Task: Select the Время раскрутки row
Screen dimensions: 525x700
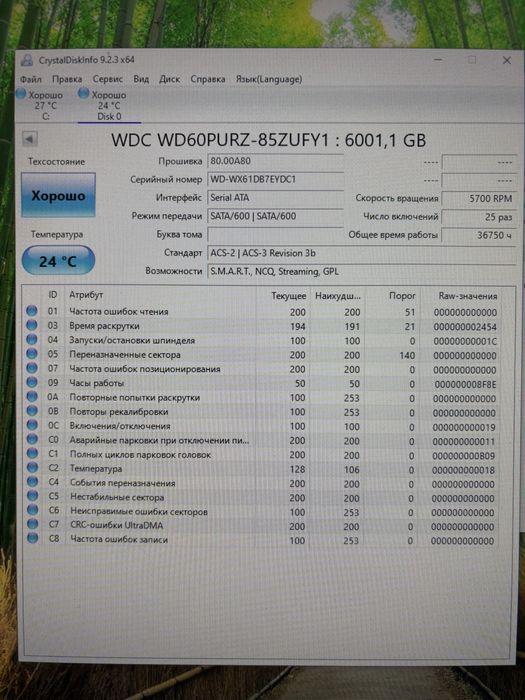Action: (x=262, y=326)
